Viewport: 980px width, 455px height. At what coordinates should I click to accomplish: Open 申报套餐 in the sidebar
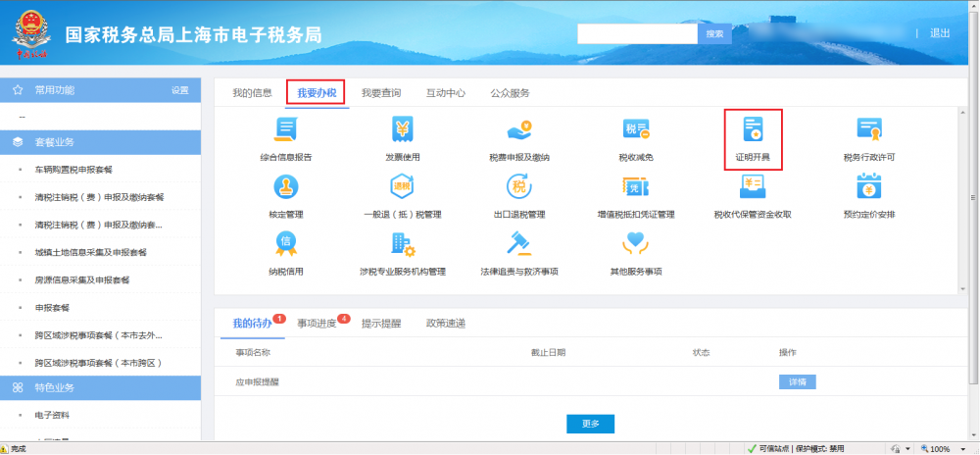[52, 308]
